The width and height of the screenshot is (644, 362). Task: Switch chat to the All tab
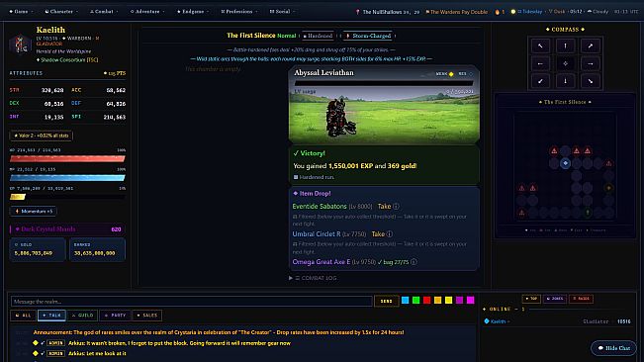[x=23, y=316]
